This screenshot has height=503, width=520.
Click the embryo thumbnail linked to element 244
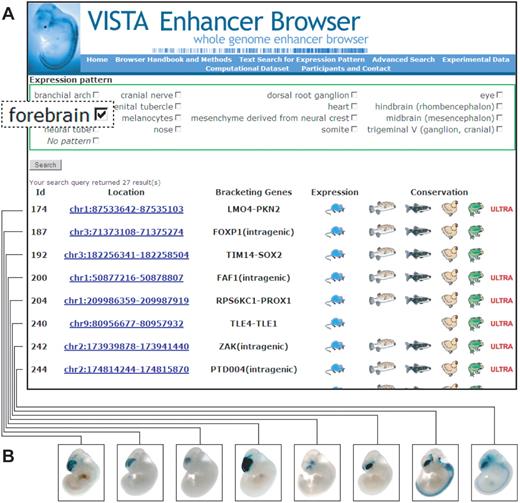495,473
